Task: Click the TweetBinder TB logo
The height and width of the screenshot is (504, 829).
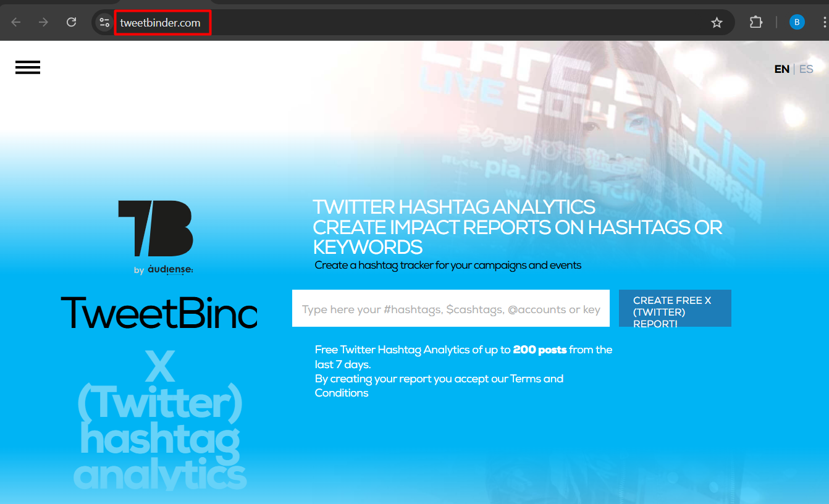Action: pyautogui.click(x=155, y=229)
